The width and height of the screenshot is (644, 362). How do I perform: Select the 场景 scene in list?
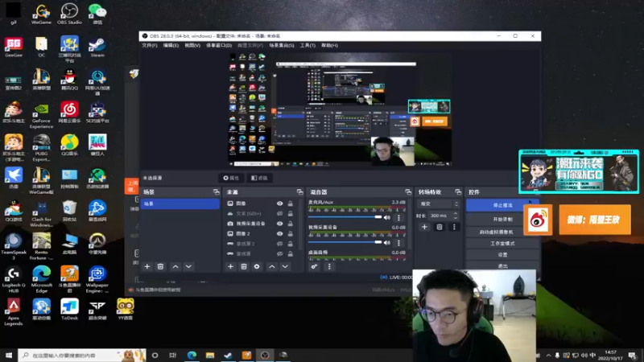[x=180, y=204]
